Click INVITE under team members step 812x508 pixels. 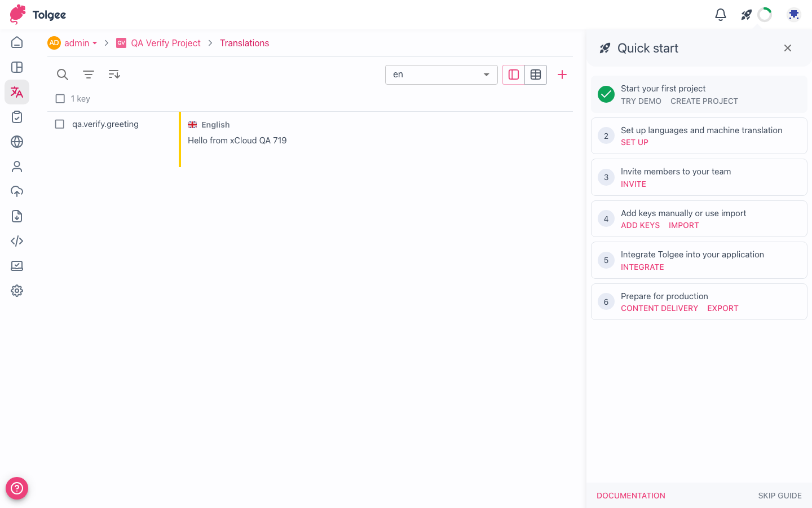coord(633,184)
